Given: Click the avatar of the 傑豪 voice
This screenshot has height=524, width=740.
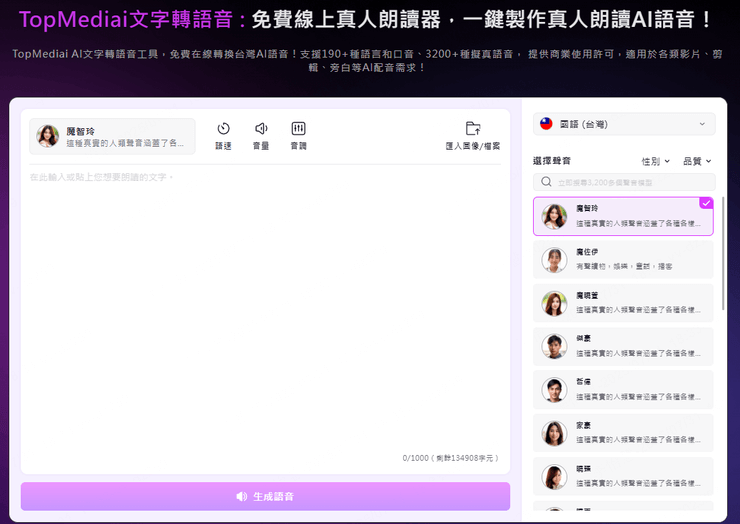Looking at the screenshot, I should [x=554, y=346].
